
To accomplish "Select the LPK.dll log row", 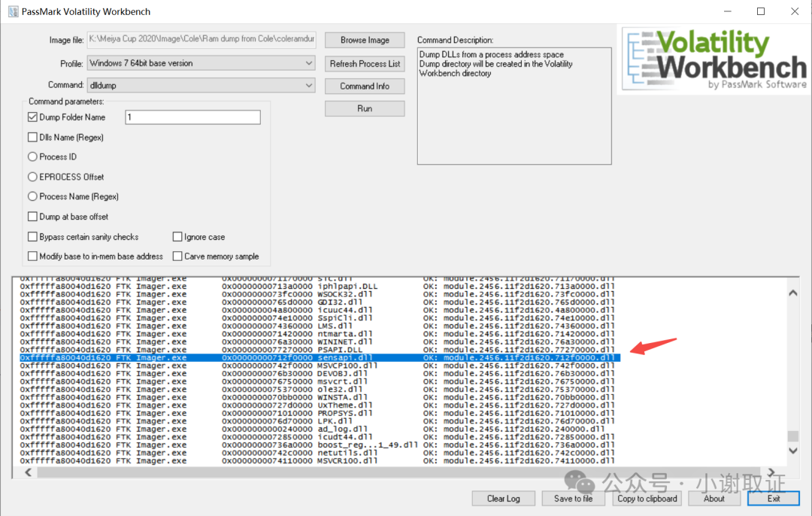I will click(317, 421).
